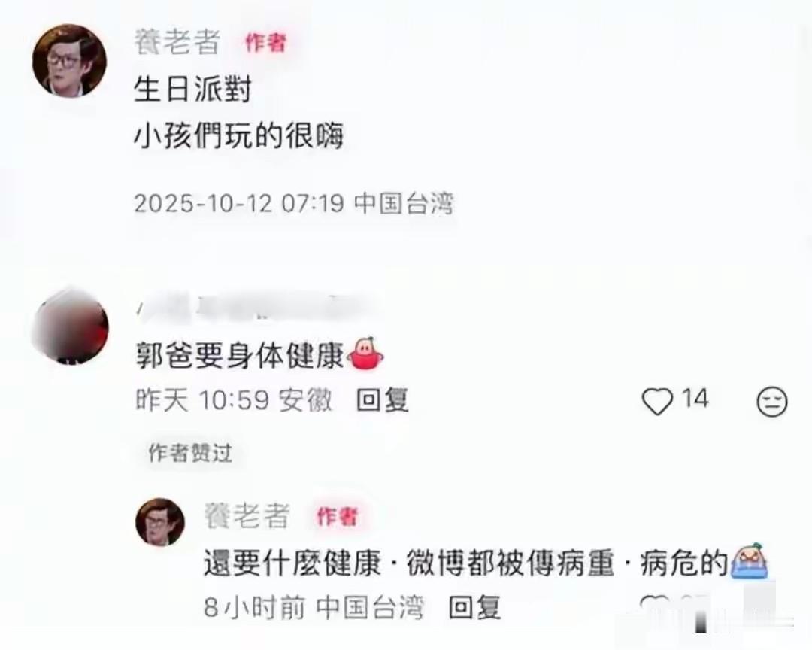Tap the post text 生日派對
Image resolution: width=812 pixels, height=650 pixels.
(x=192, y=89)
